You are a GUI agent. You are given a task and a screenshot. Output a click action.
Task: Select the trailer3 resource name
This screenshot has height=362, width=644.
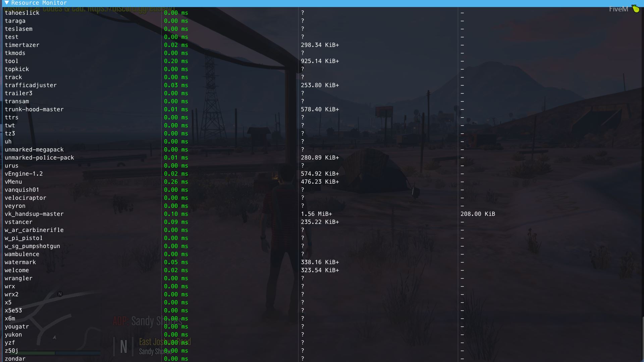coord(18,93)
